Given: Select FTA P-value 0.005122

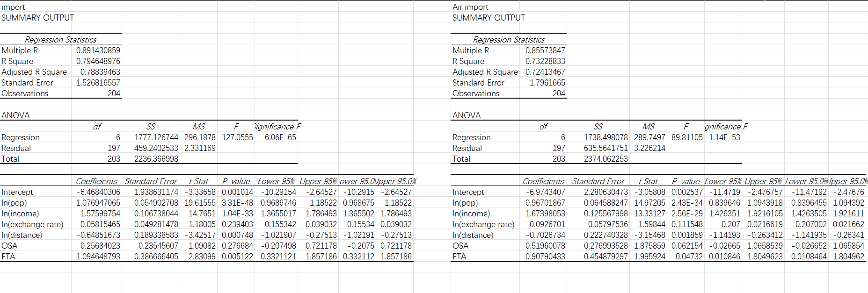Looking at the screenshot, I should pyautogui.click(x=237, y=257).
